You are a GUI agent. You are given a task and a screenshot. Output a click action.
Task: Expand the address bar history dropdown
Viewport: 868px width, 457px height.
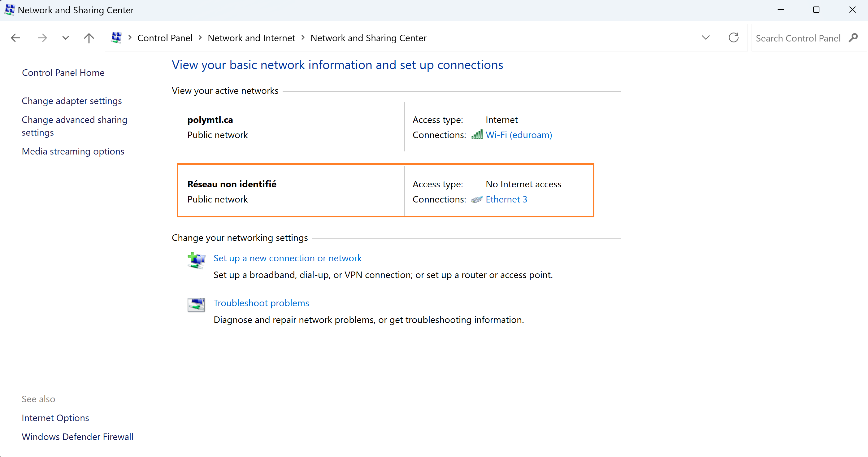pyautogui.click(x=705, y=38)
